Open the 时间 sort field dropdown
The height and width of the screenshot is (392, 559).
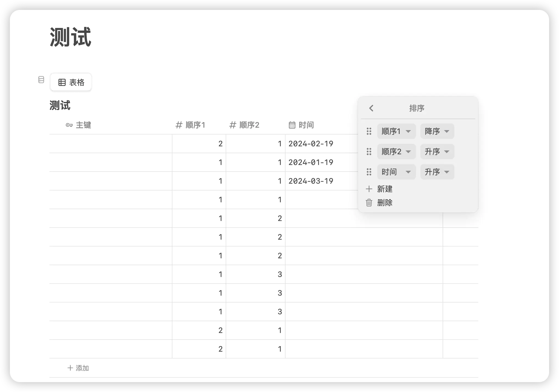click(396, 172)
